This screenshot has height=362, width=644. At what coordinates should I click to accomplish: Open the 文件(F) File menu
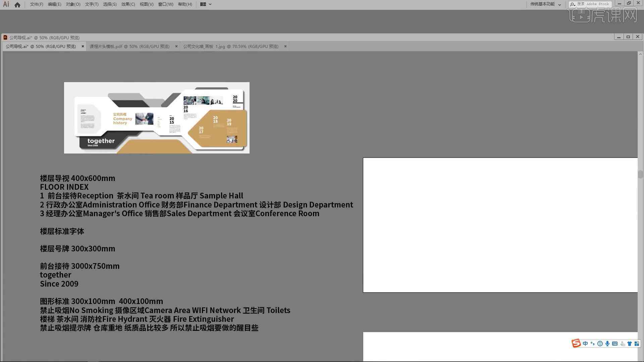click(35, 4)
